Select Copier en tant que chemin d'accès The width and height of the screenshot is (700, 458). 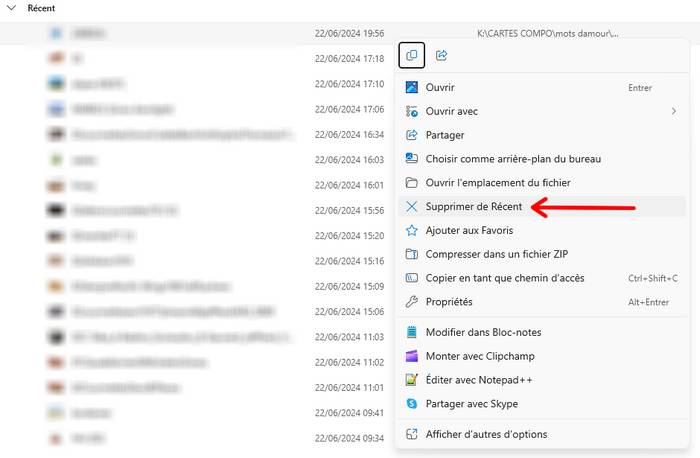tap(542, 278)
